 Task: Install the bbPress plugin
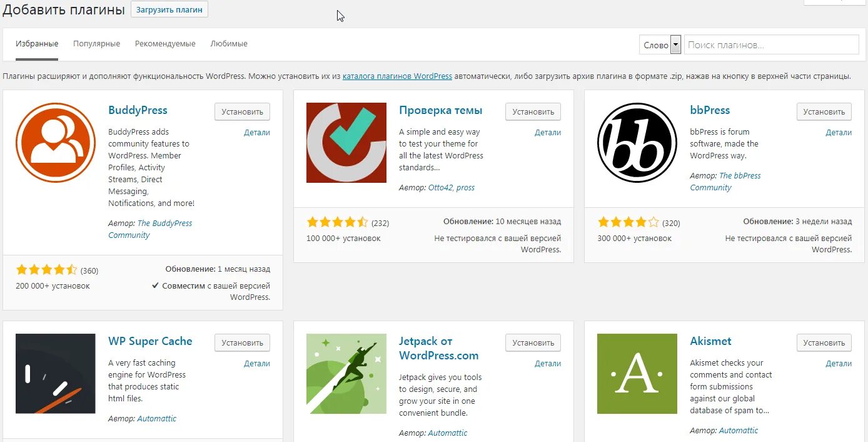coord(824,112)
